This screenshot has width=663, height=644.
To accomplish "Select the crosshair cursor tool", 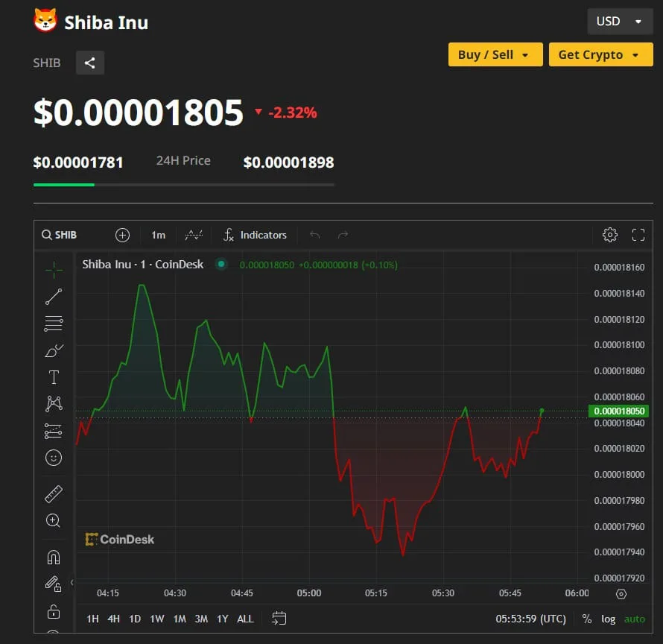I will click(54, 270).
